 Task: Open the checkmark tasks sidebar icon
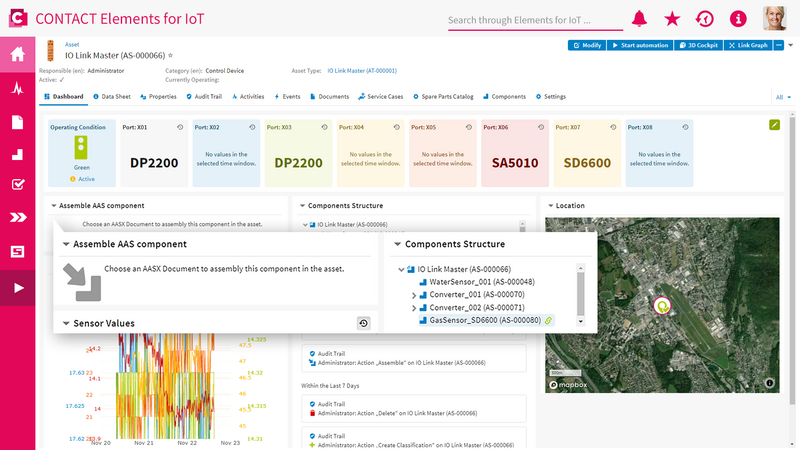coord(17,184)
